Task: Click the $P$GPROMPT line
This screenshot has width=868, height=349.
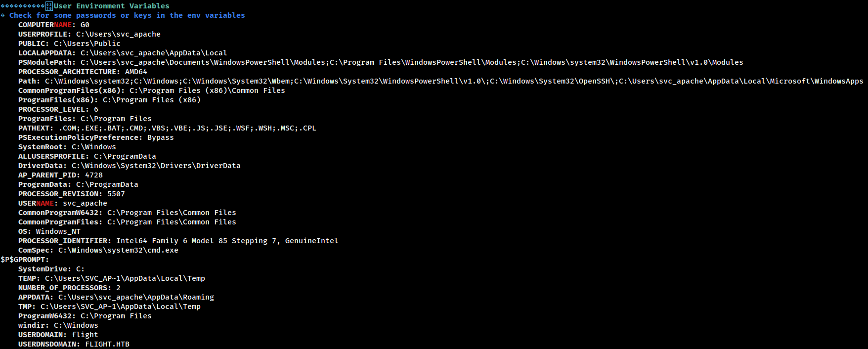Action: pos(25,260)
